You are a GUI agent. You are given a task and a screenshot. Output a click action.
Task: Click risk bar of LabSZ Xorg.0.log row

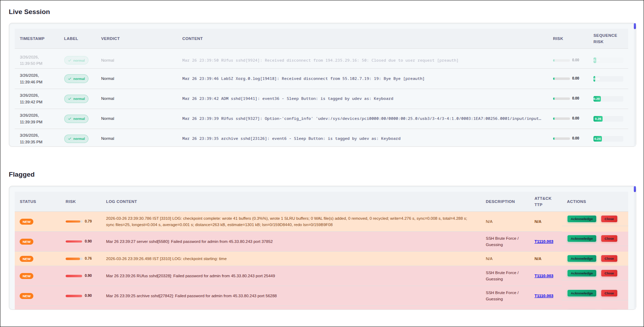(x=562, y=79)
